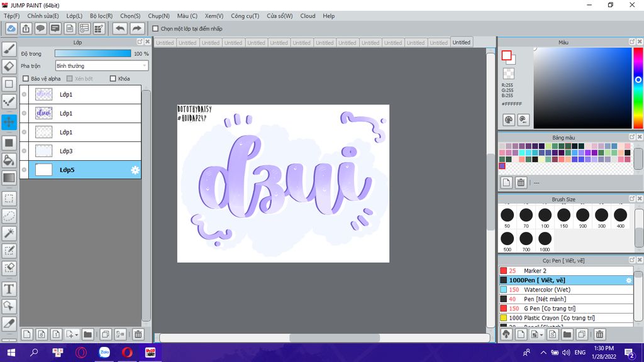The width and height of the screenshot is (644, 362).
Task: Add a new color layer in layer panel
Action: coord(26,334)
